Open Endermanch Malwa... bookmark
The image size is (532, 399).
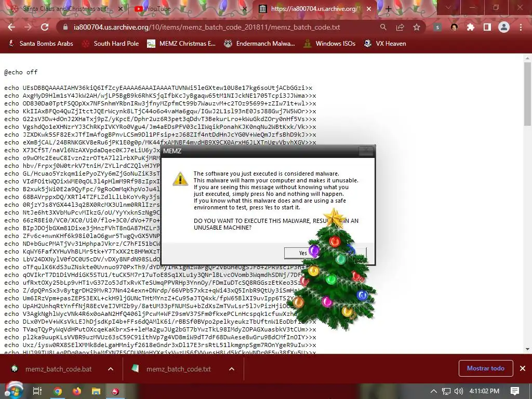259,44
